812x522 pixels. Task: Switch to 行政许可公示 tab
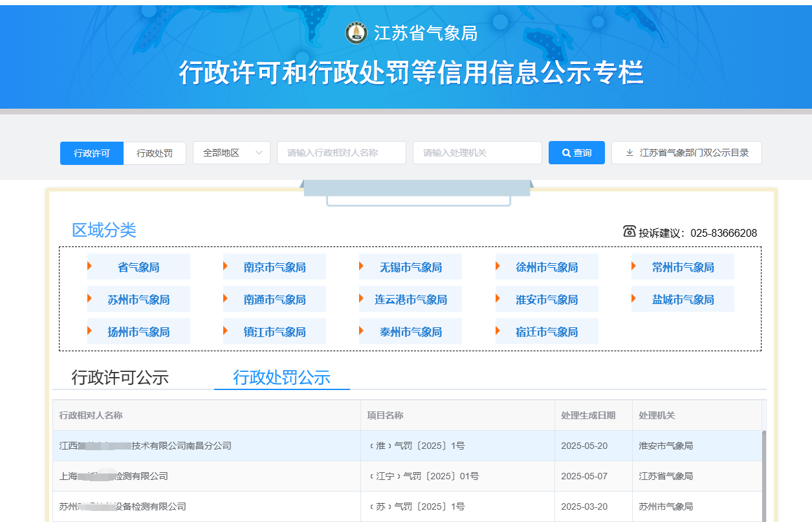click(x=120, y=378)
